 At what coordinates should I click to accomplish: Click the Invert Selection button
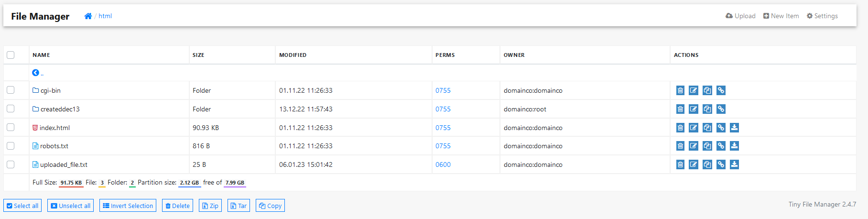click(128, 206)
